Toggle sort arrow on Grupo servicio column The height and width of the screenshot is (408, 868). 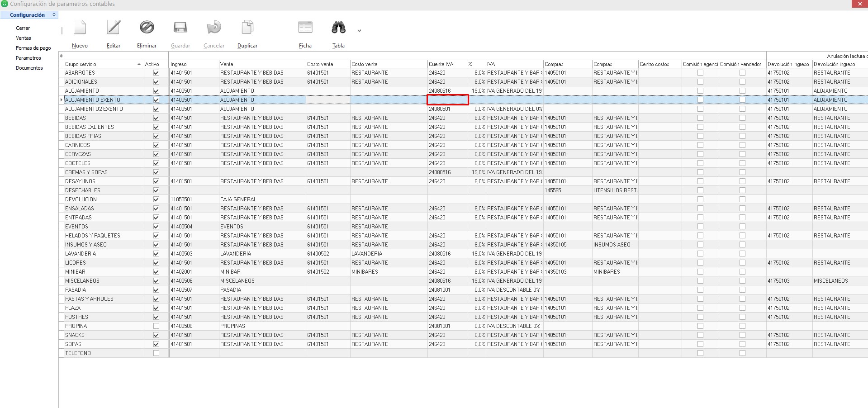pyautogui.click(x=139, y=64)
